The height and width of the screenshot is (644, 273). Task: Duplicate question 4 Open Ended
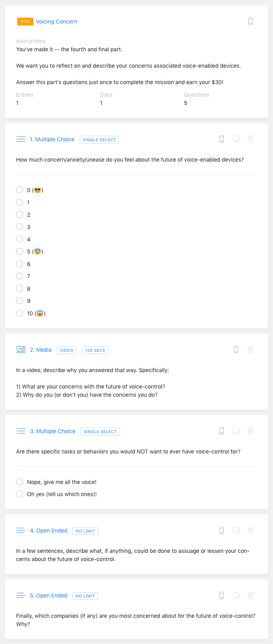(236, 530)
